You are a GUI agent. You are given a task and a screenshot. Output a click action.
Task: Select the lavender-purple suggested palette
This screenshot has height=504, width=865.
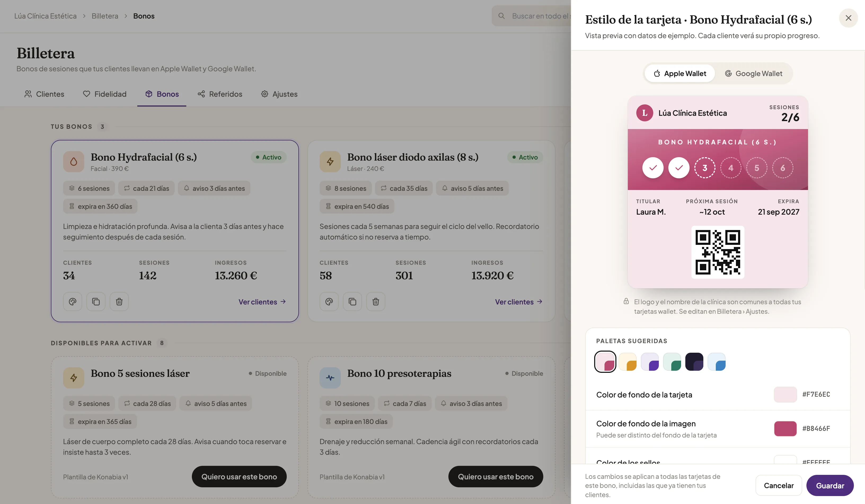(x=650, y=361)
